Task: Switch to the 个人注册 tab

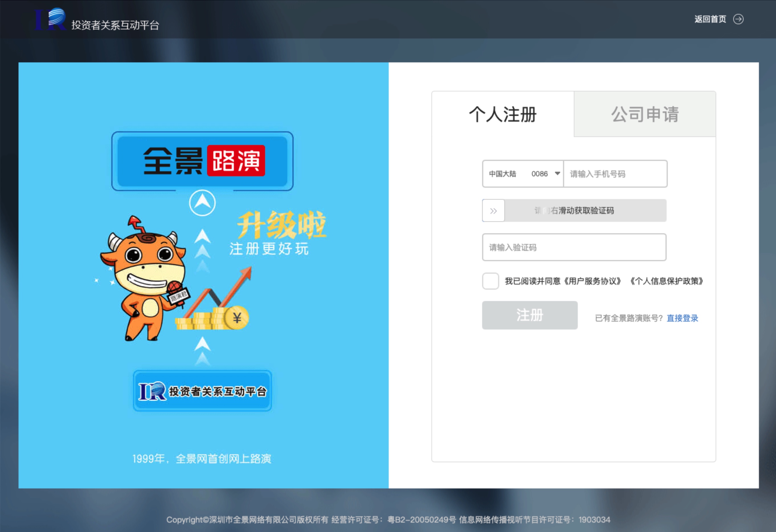Action: click(x=503, y=114)
